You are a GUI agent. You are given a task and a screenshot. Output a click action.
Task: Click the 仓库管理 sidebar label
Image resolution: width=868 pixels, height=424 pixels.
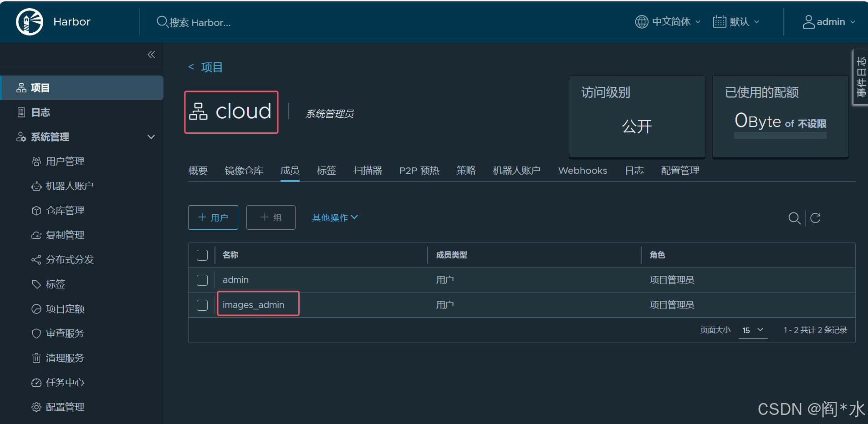[65, 211]
